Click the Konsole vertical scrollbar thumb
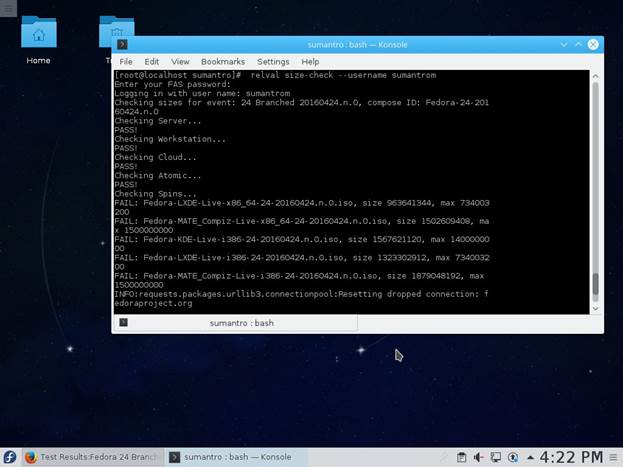623x467 pixels. [595, 283]
